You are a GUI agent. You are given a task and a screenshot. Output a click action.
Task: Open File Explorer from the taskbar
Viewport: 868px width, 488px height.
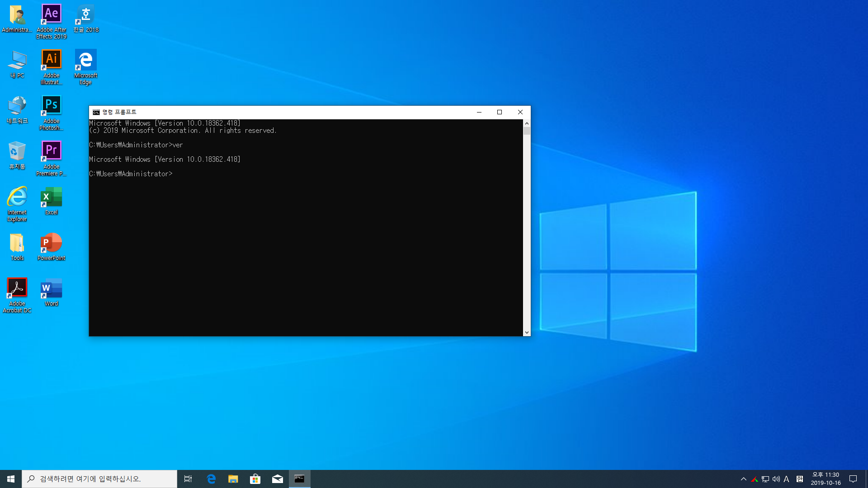pos(233,479)
